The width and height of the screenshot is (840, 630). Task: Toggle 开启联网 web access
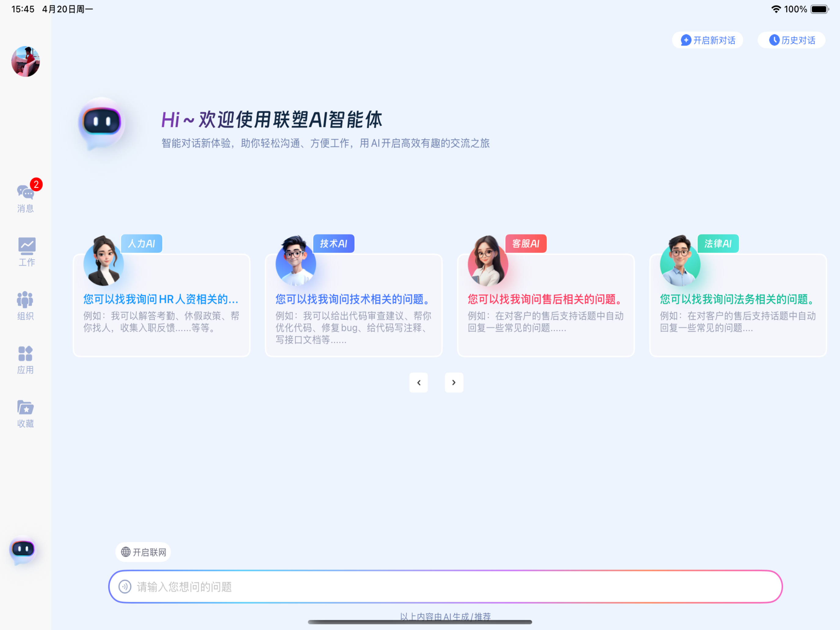pos(143,552)
